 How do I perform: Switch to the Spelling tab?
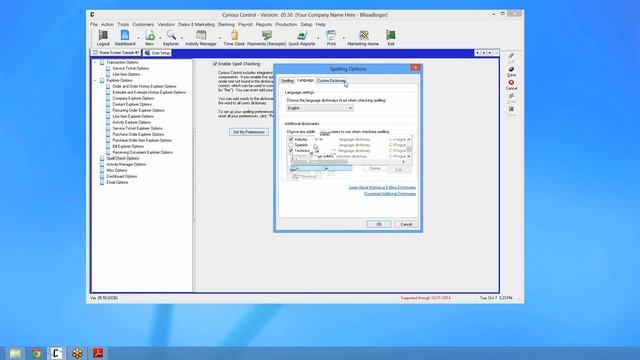(287, 81)
